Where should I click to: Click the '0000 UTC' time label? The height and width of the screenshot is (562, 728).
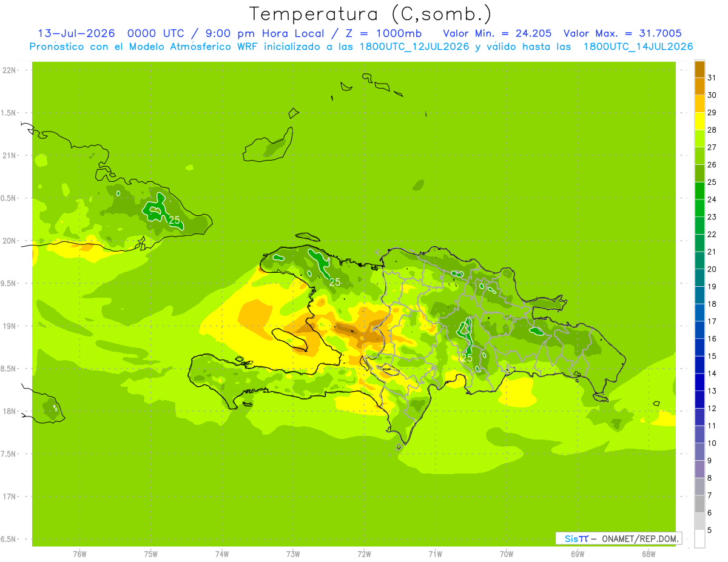(x=157, y=33)
